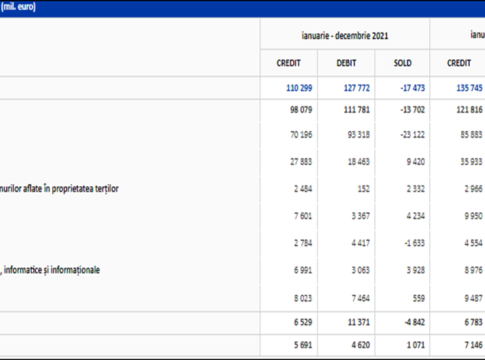Click the debit entry '7 464'
This screenshot has height=360, width=485.
coord(361,298)
